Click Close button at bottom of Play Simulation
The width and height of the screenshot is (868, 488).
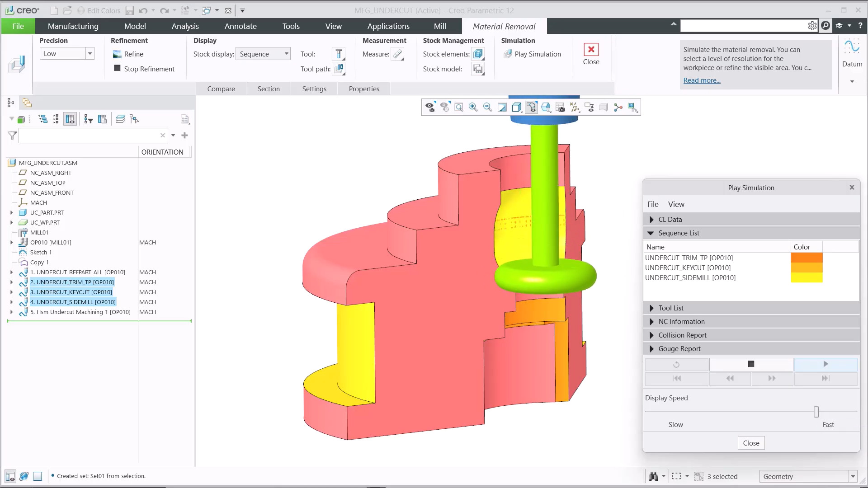click(751, 443)
